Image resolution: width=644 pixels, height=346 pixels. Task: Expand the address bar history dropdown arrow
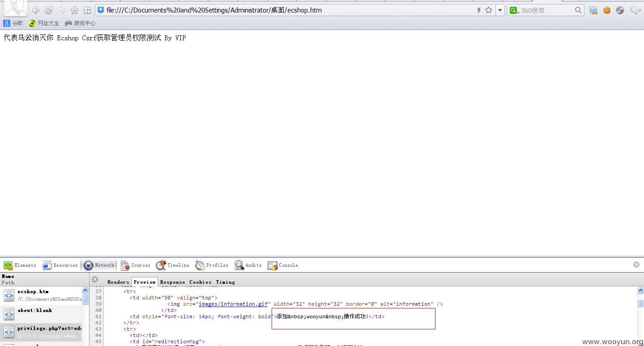coord(500,10)
